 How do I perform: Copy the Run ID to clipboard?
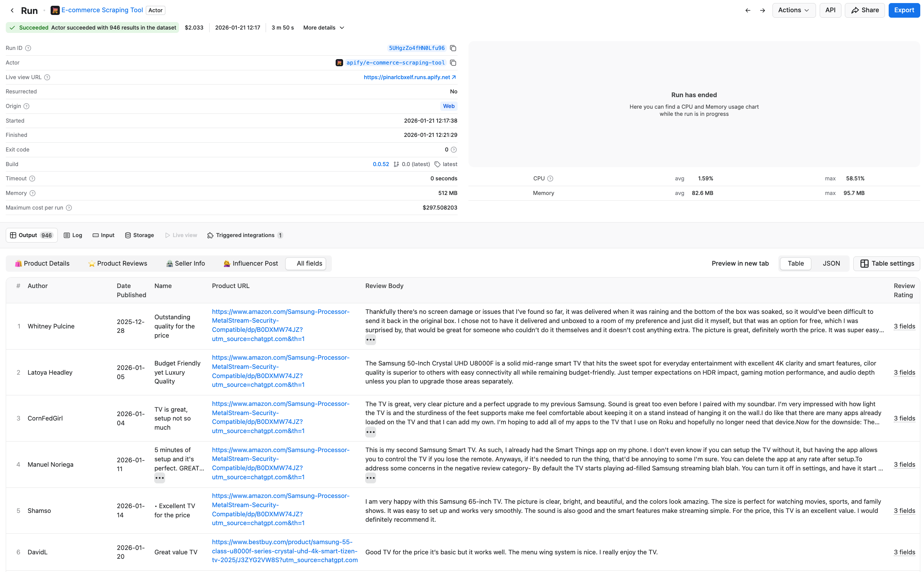(453, 48)
